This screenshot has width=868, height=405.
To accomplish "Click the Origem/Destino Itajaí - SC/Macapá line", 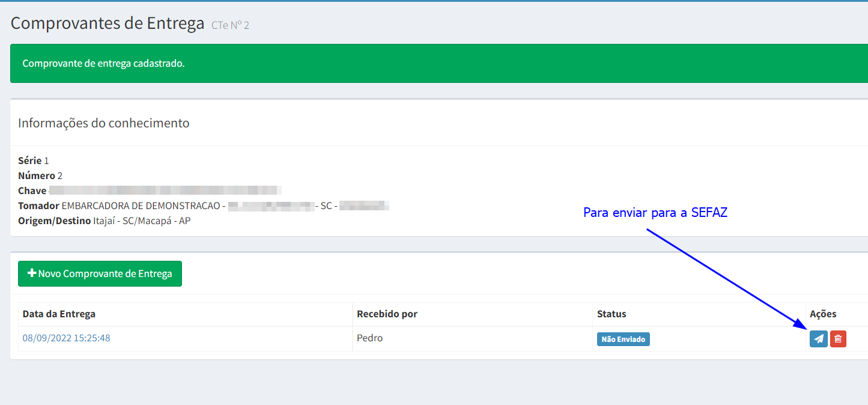I will point(105,221).
